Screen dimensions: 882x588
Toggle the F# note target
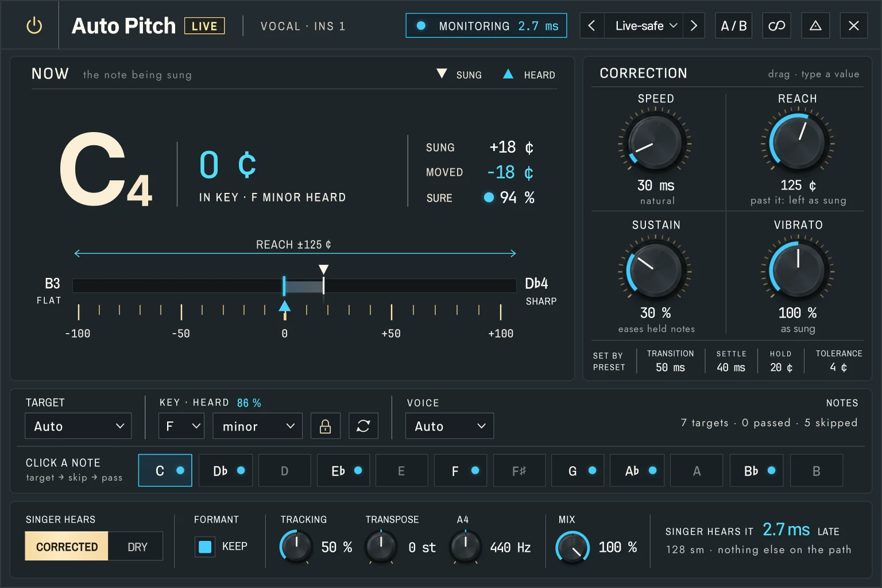click(519, 471)
